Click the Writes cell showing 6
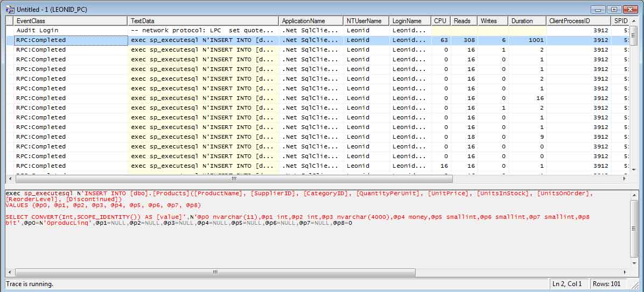644x292 pixels. [493, 40]
